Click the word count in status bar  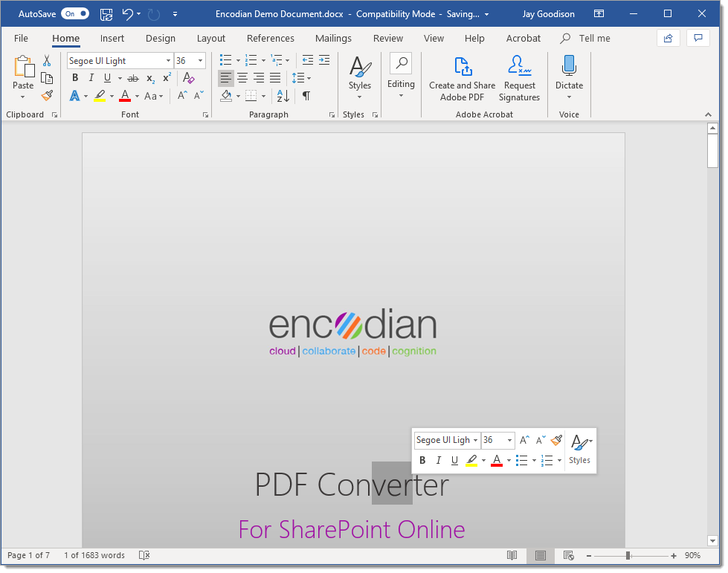tap(94, 555)
